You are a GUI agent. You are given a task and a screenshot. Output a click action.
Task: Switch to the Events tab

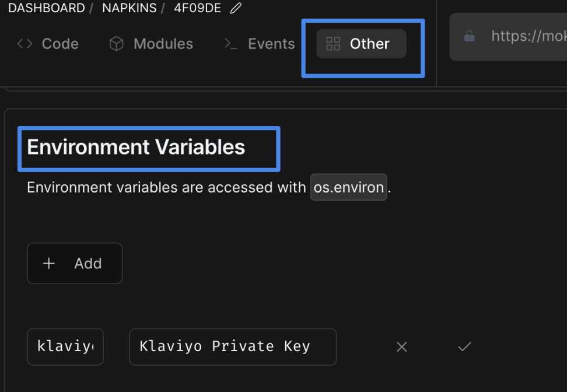[271, 43]
